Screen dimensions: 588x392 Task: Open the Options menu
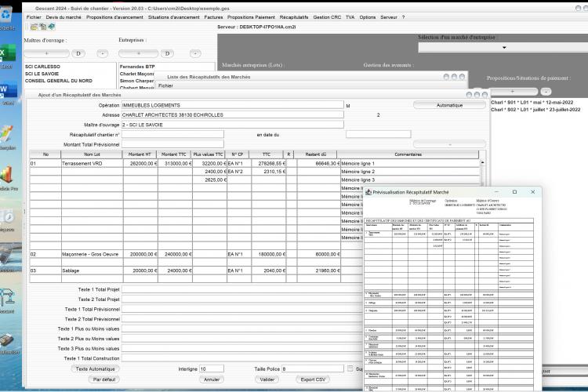[x=367, y=17]
